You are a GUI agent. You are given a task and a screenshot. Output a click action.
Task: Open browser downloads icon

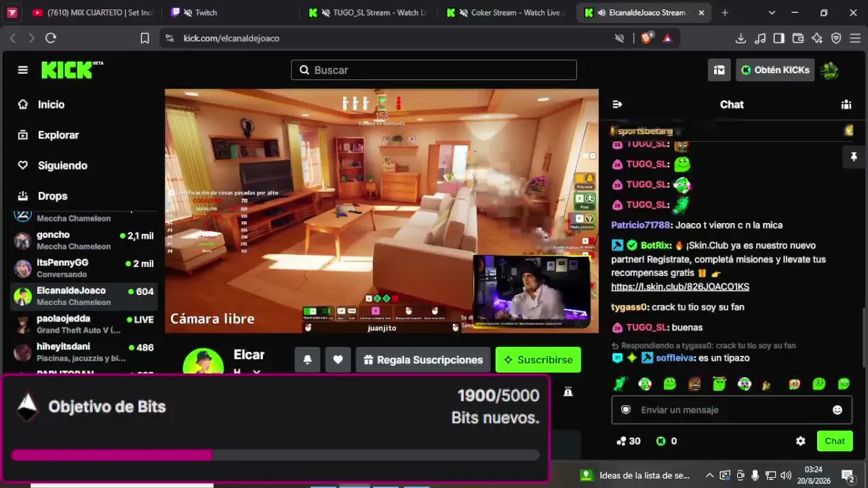point(741,39)
